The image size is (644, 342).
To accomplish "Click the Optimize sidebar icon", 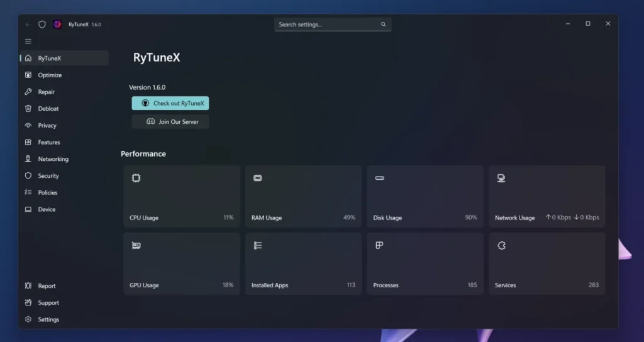I will (x=28, y=75).
